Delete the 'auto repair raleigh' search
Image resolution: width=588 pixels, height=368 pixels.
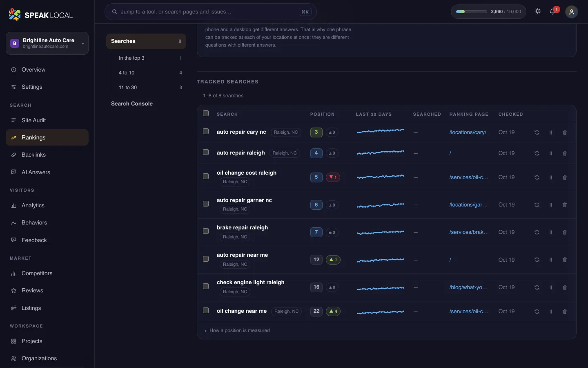coord(565,153)
